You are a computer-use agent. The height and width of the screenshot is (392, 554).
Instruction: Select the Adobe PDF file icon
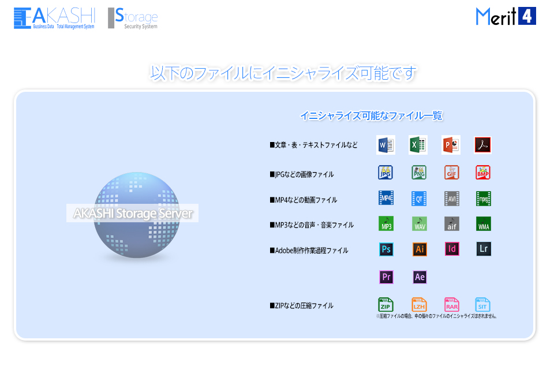pyautogui.click(x=482, y=145)
